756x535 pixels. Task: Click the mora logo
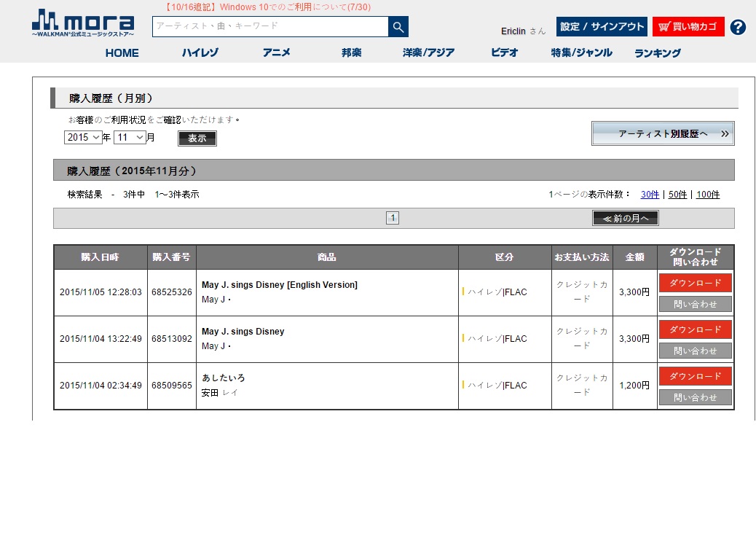click(83, 23)
